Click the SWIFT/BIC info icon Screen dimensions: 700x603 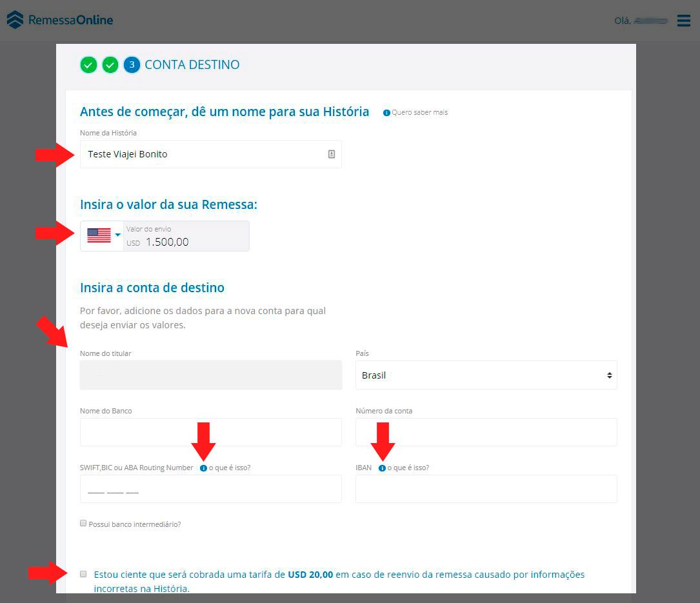tap(204, 468)
